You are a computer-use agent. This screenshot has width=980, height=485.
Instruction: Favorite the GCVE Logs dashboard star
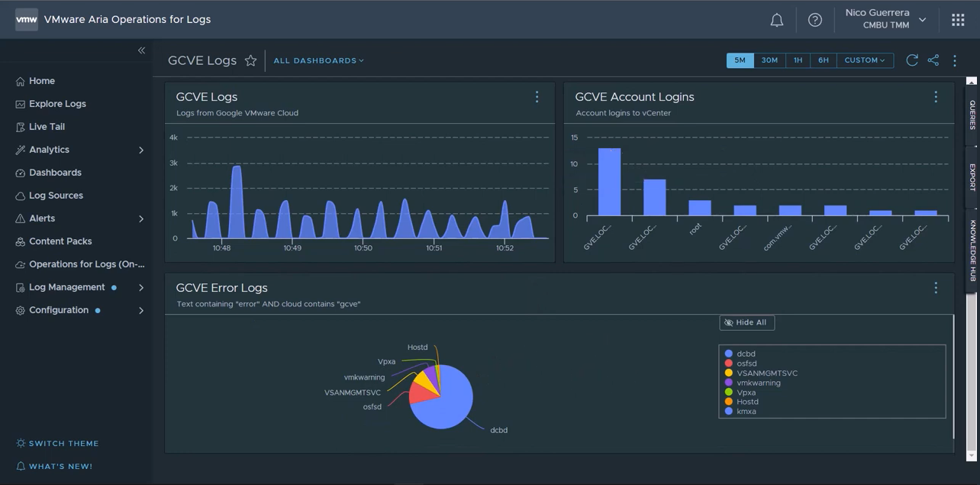(x=250, y=60)
